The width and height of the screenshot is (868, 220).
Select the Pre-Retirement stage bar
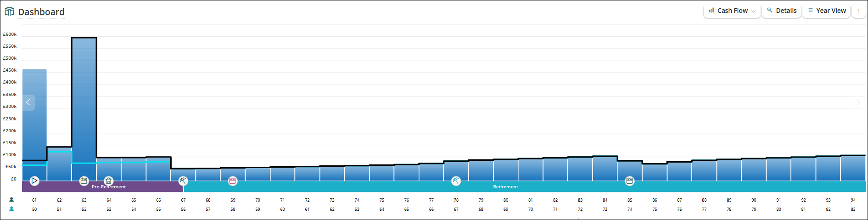[x=102, y=187]
